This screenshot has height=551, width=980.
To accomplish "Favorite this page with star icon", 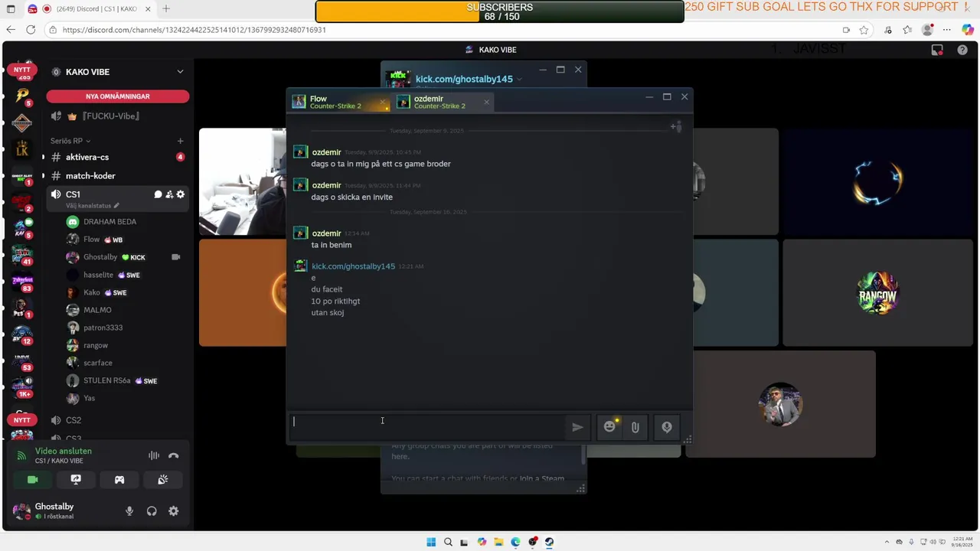I will pyautogui.click(x=864, y=30).
